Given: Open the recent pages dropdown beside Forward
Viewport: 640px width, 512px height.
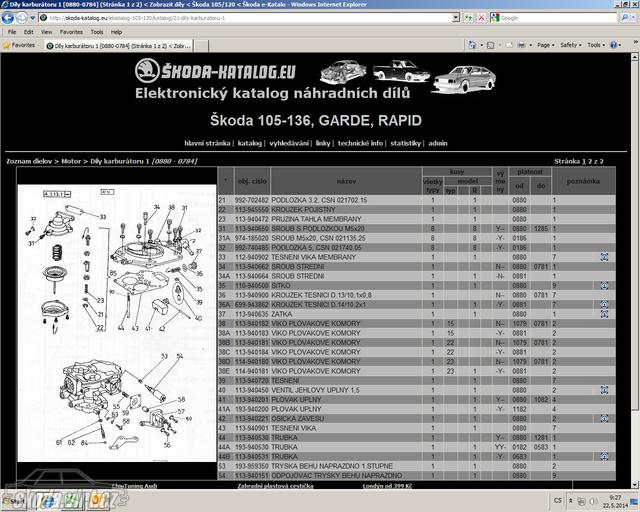Looking at the screenshot, I should pyautogui.click(x=33, y=18).
